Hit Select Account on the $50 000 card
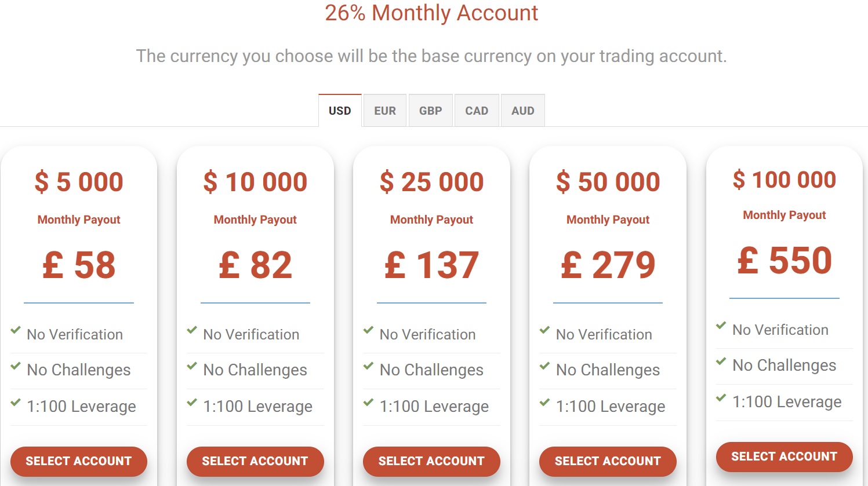Viewport: 868px width, 486px height. [x=608, y=461]
